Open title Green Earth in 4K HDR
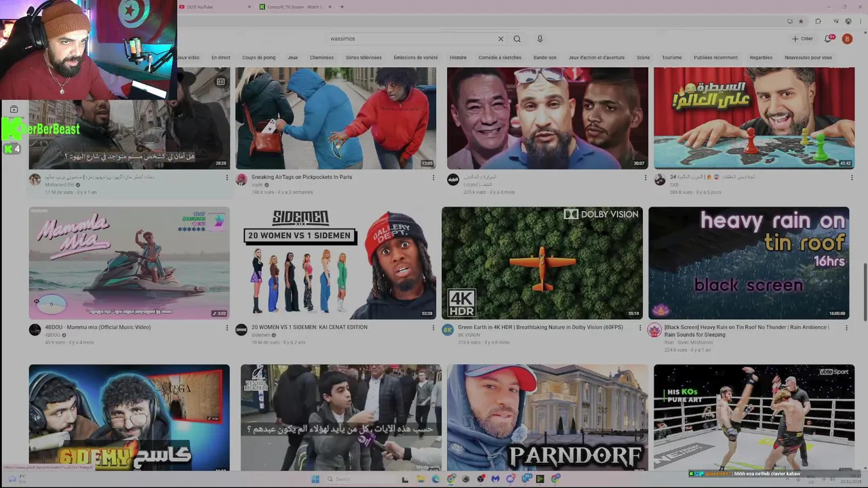Viewport: 868px width, 488px height. click(540, 327)
